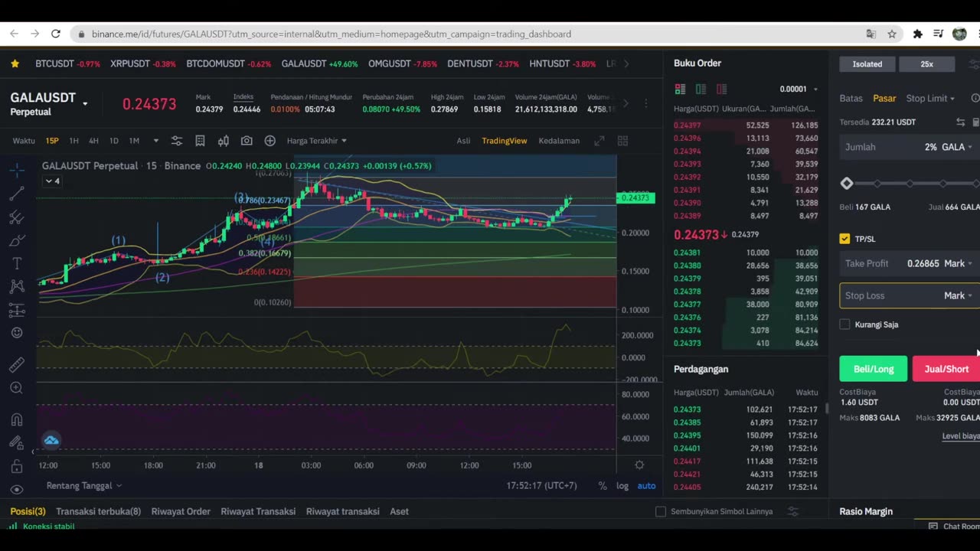This screenshot has width=980, height=551.
Task: Enable the Kurangi Saja checkbox
Action: coord(844,324)
